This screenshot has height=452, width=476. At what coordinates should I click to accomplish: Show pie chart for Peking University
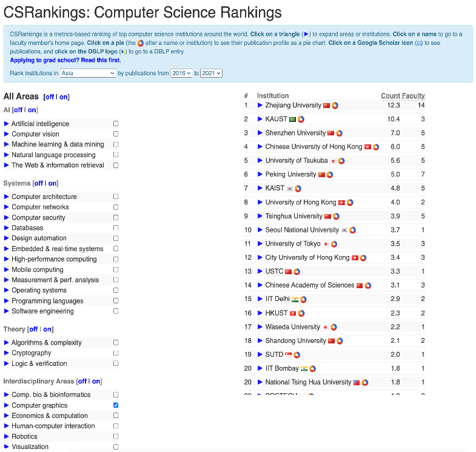(330, 175)
